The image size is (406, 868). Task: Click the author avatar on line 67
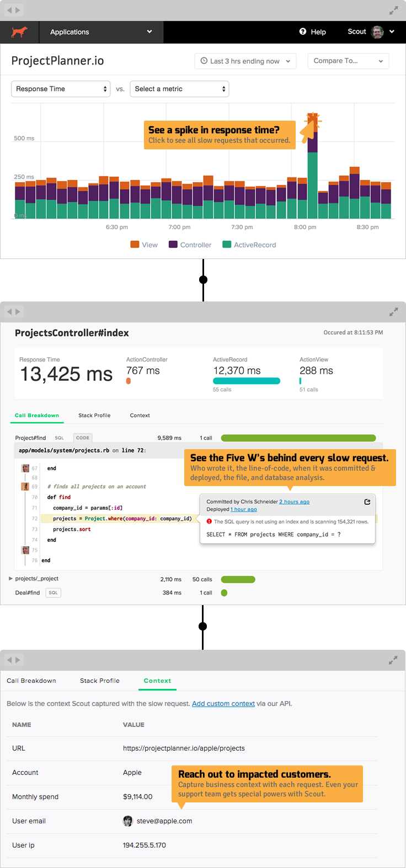coord(25,468)
